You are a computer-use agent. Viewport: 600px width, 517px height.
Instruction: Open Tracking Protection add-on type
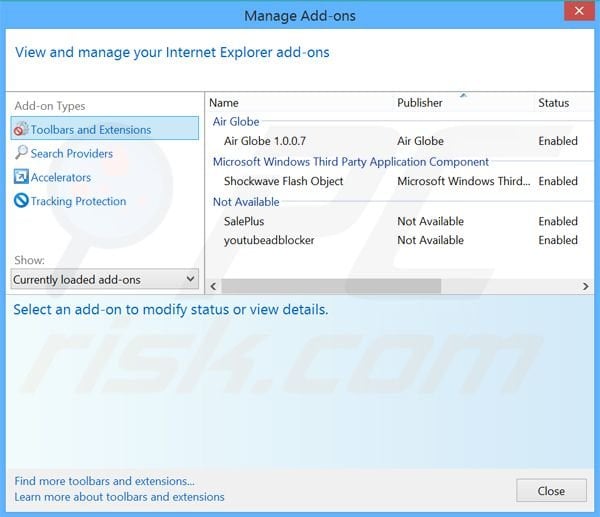pyautogui.click(x=78, y=201)
